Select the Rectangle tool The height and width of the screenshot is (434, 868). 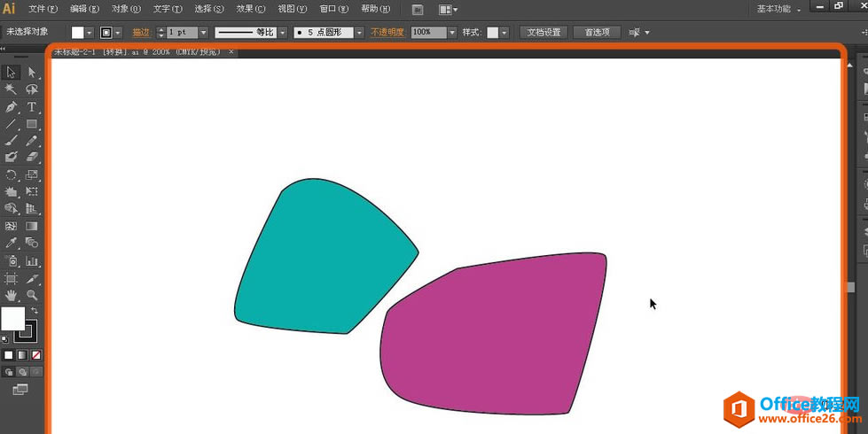pyautogui.click(x=32, y=124)
